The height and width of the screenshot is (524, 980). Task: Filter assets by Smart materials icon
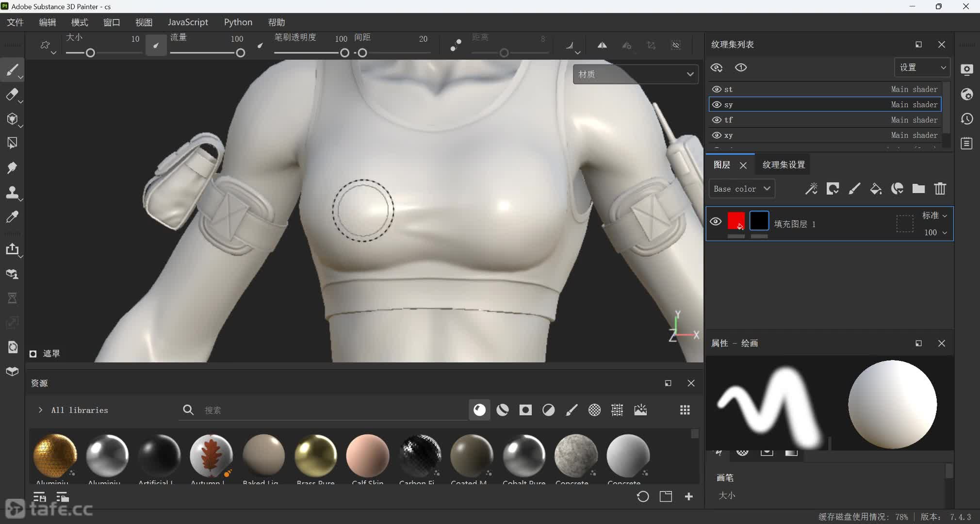point(503,410)
